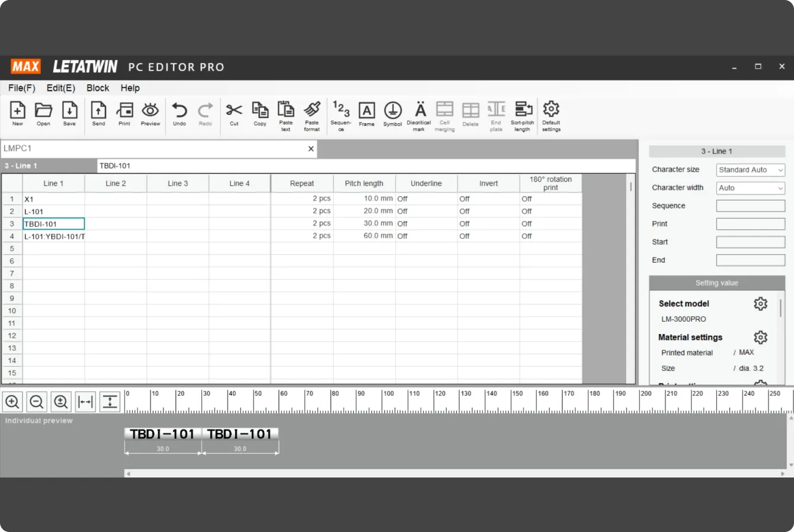Click the Setting value panel header
The width and height of the screenshot is (794, 532).
717,283
